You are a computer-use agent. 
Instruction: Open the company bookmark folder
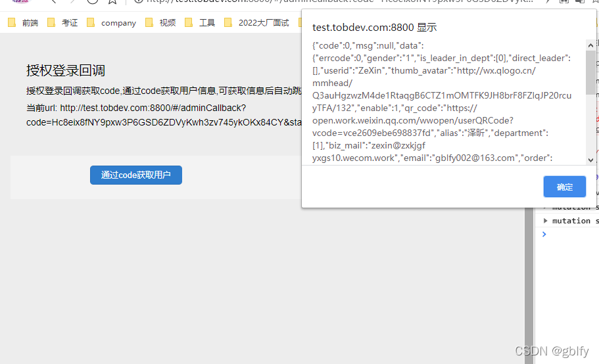coord(112,23)
